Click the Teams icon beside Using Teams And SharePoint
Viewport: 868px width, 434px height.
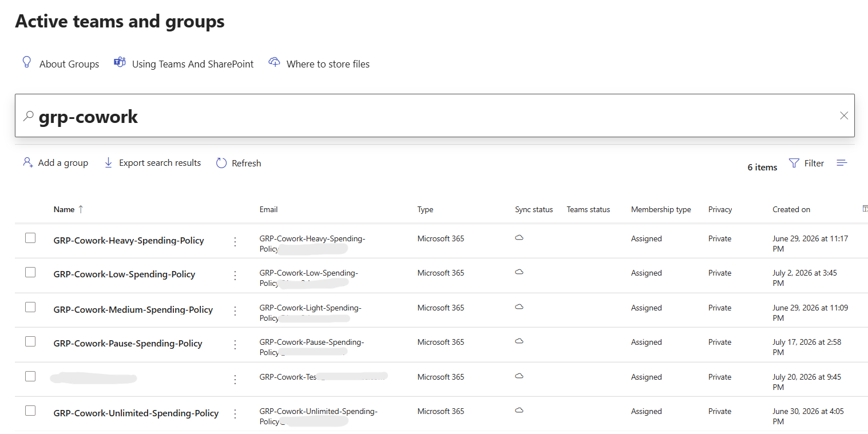pyautogui.click(x=120, y=62)
